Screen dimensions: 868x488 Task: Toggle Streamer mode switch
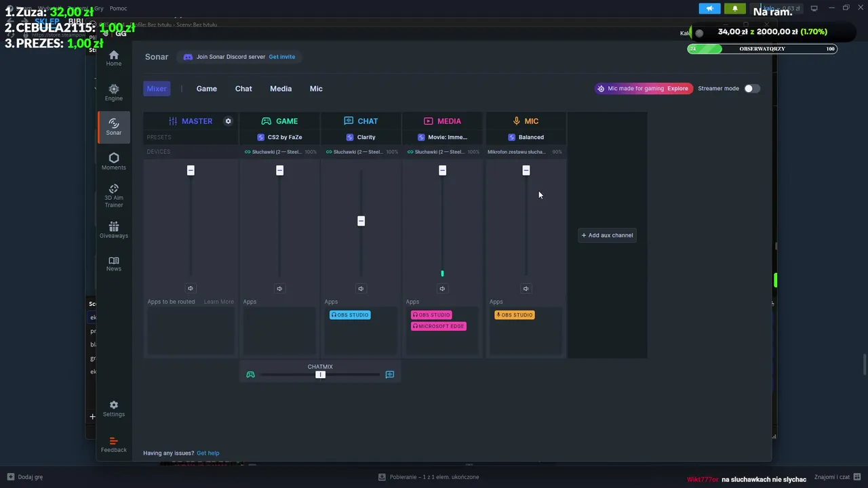pos(751,89)
